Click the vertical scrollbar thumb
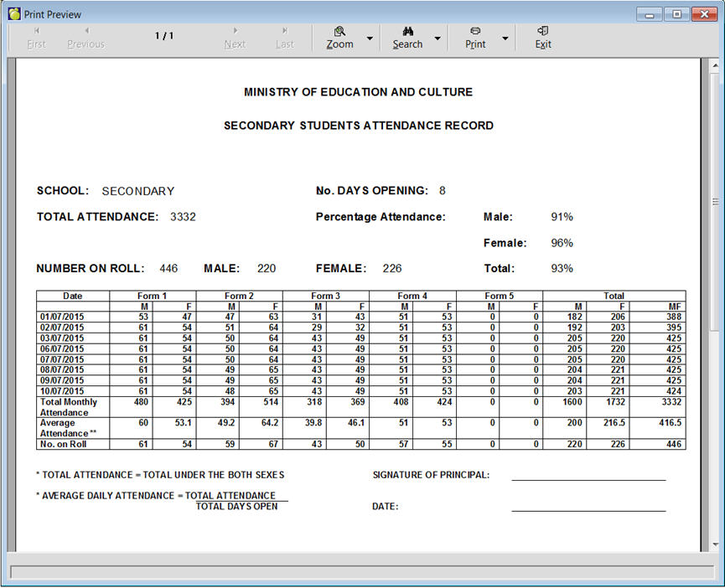725x588 pixels. pos(715,201)
